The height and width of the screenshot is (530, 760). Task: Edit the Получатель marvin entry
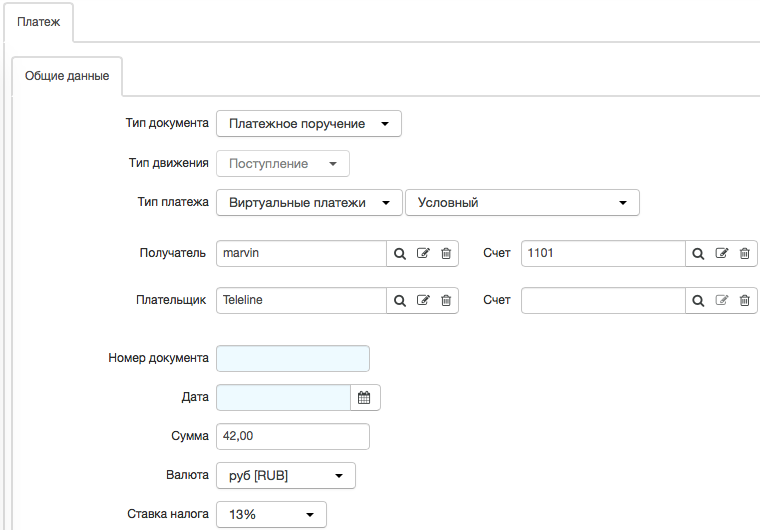click(x=423, y=253)
